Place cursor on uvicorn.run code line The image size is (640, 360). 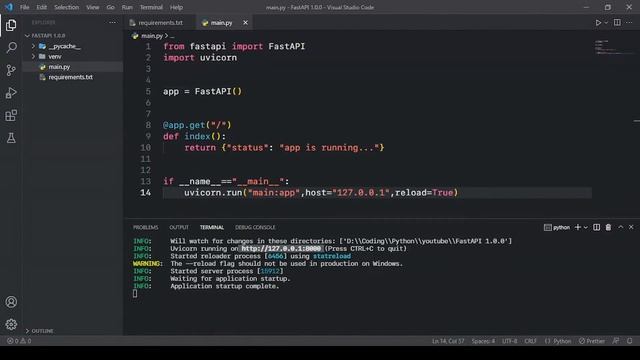click(321, 193)
